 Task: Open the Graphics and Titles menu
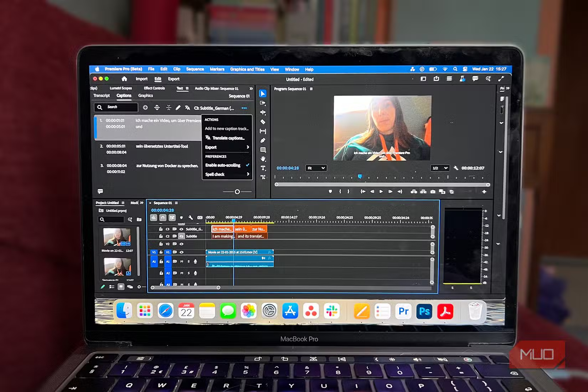click(x=247, y=69)
